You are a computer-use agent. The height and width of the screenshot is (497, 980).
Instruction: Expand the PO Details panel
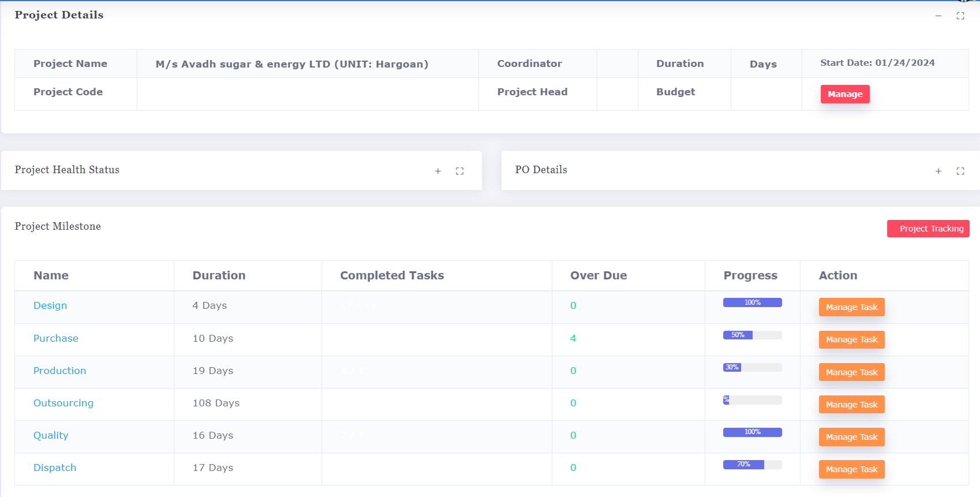click(x=938, y=171)
